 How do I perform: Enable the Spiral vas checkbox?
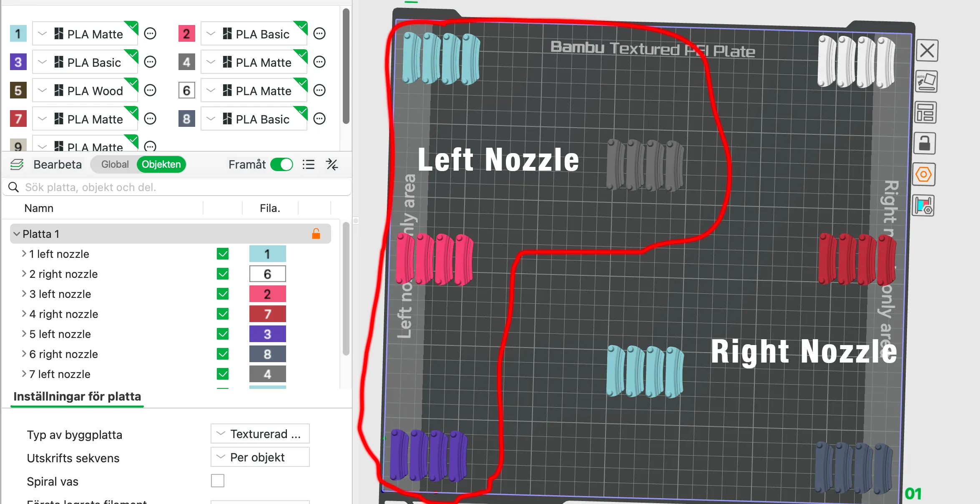tap(218, 481)
